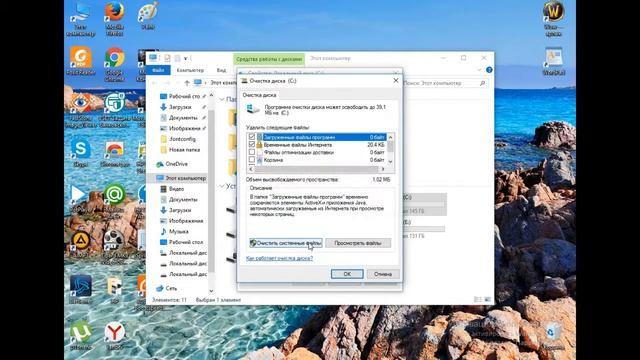
Task: Collapse the Устройства section chevron in Explorer
Action: (x=222, y=186)
